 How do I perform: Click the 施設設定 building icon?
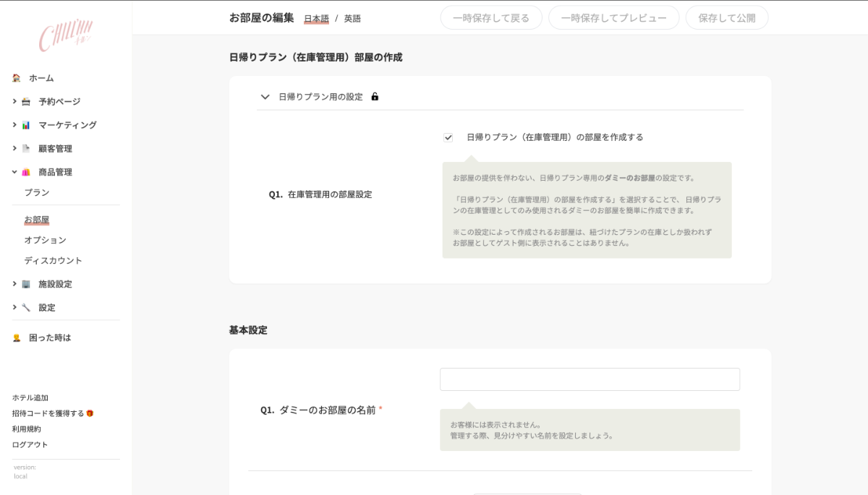coord(26,284)
